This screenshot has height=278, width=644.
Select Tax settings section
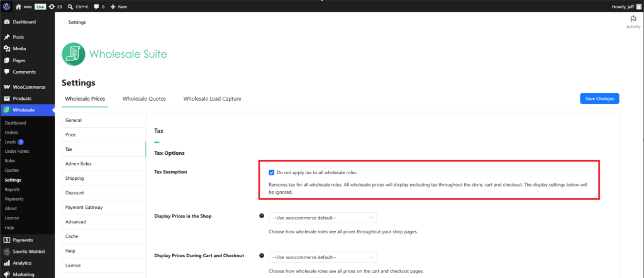click(104, 149)
